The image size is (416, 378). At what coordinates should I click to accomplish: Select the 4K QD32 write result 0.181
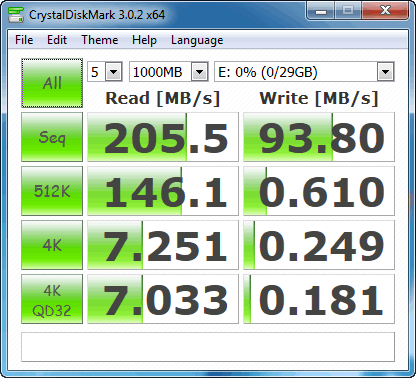pos(319,299)
